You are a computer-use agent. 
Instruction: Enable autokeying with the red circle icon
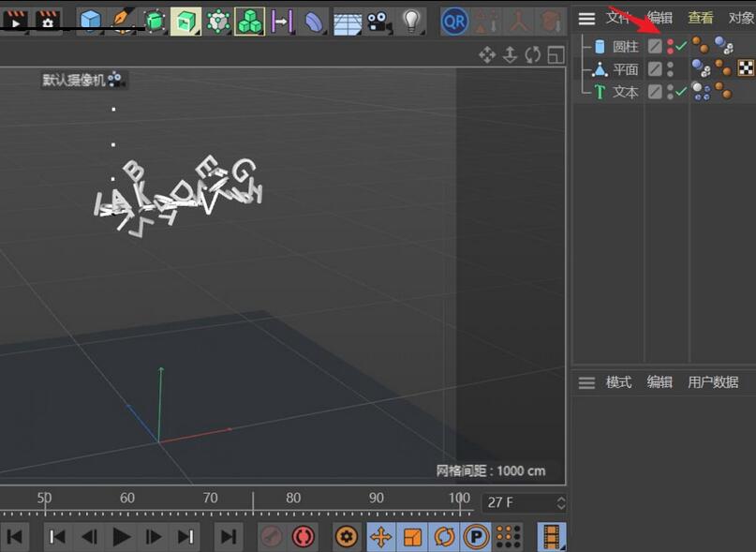[x=300, y=537]
